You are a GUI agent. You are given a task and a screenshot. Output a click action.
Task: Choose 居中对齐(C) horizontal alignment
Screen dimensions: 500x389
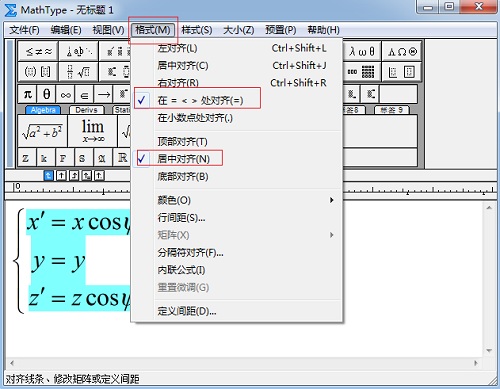click(237, 65)
